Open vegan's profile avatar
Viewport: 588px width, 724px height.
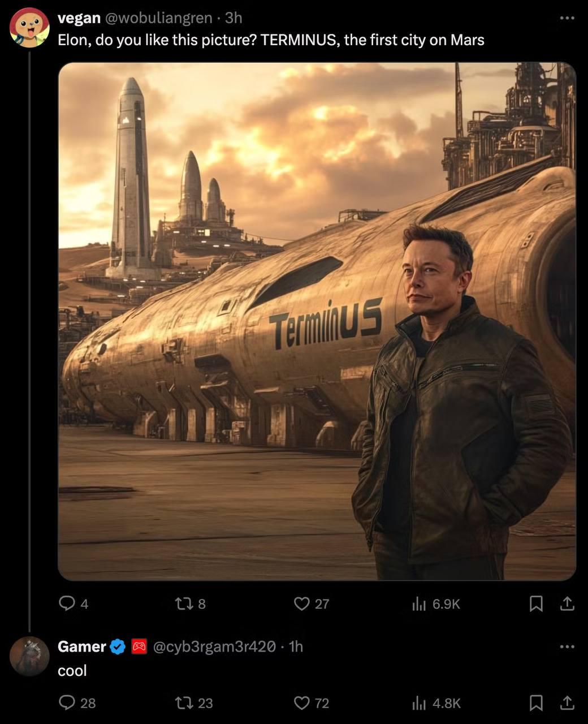pyautogui.click(x=30, y=27)
